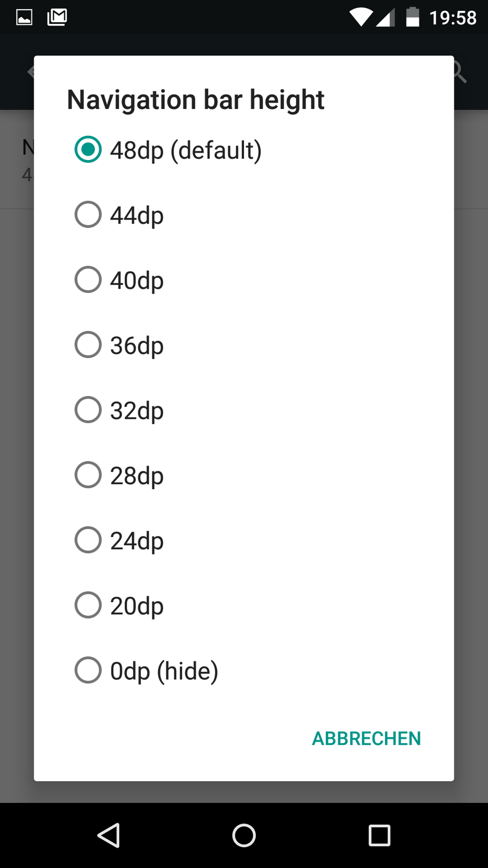The image size is (488, 868).
Task: Tap the 19:58 clock in status bar
Action: click(453, 18)
